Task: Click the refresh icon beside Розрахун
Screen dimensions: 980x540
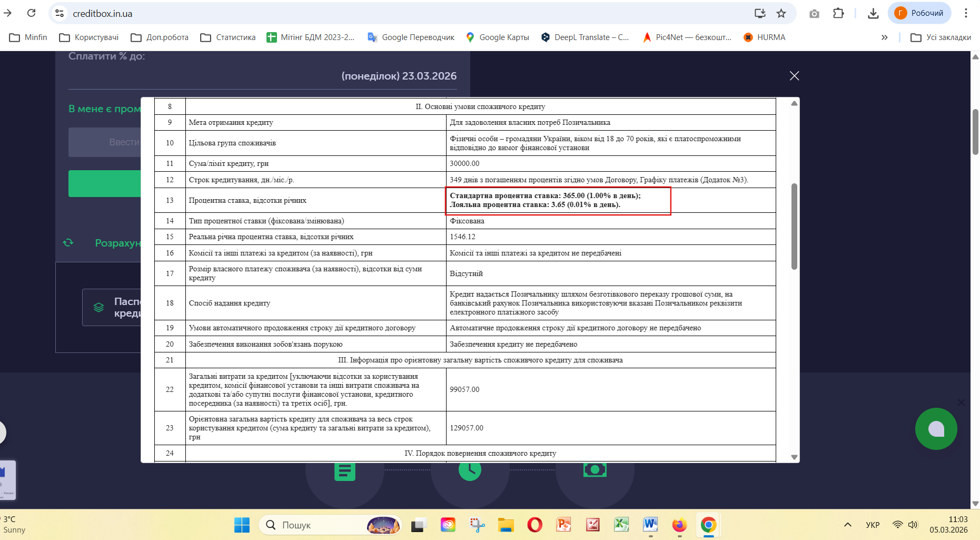Action: tap(68, 243)
